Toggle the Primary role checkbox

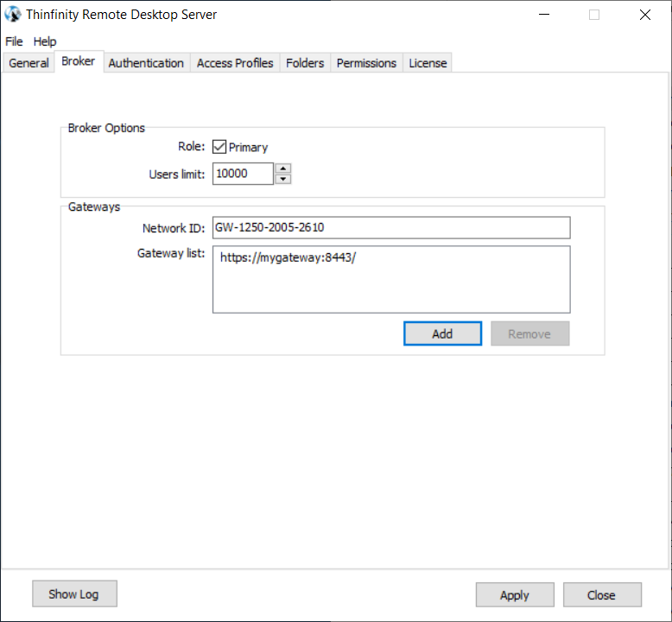(219, 147)
